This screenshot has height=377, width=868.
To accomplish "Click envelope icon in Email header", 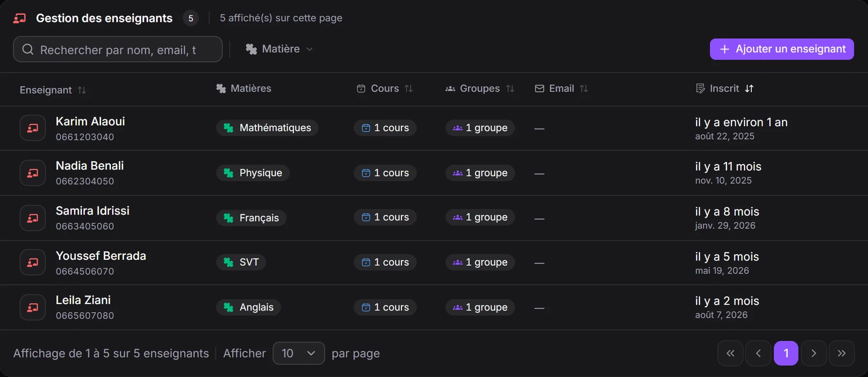I will 540,89.
